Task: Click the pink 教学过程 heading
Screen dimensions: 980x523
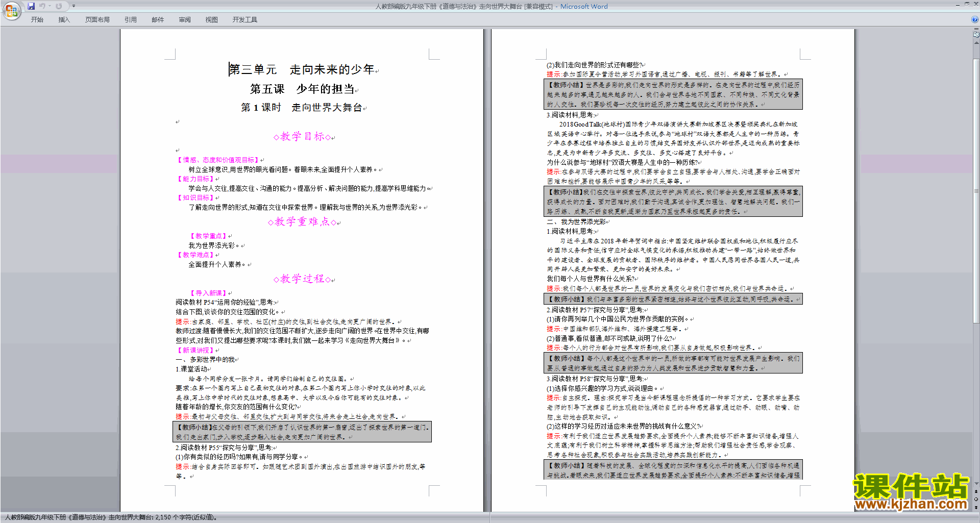Action: pyautogui.click(x=302, y=279)
